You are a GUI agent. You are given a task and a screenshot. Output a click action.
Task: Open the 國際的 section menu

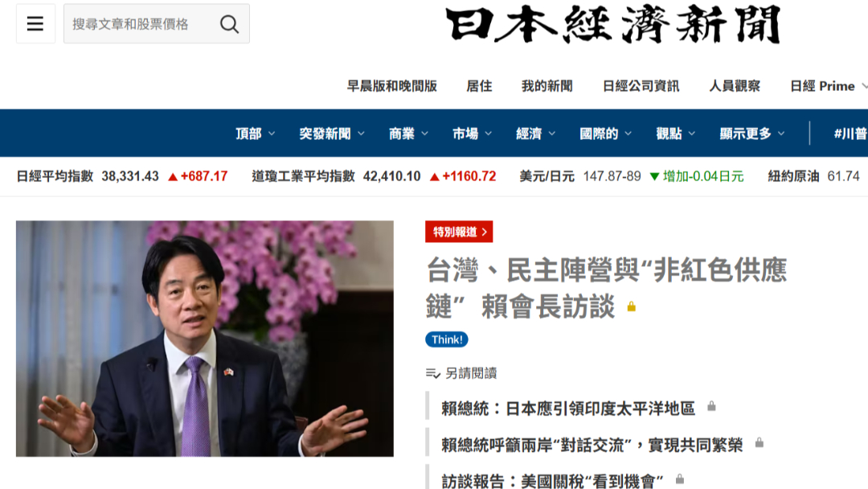(x=606, y=134)
